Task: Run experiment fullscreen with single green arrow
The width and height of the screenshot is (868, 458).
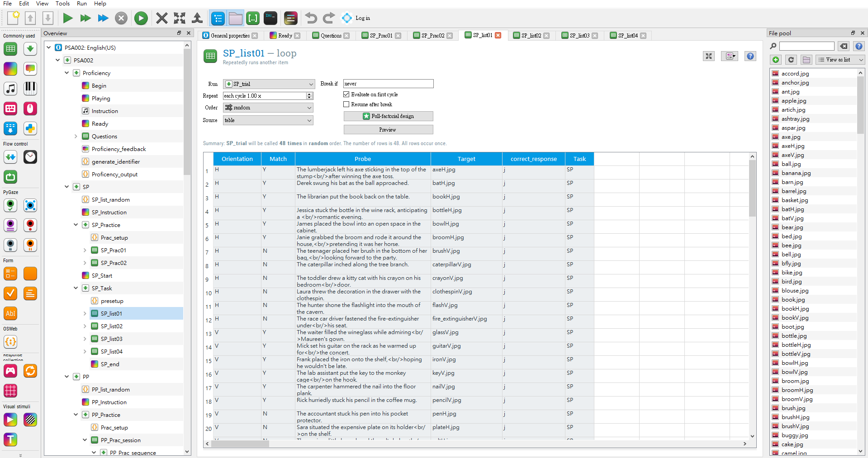Action: tap(68, 18)
